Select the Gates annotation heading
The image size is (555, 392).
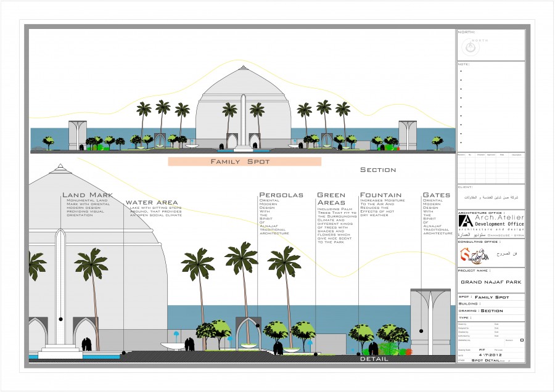pyautogui.click(x=436, y=195)
